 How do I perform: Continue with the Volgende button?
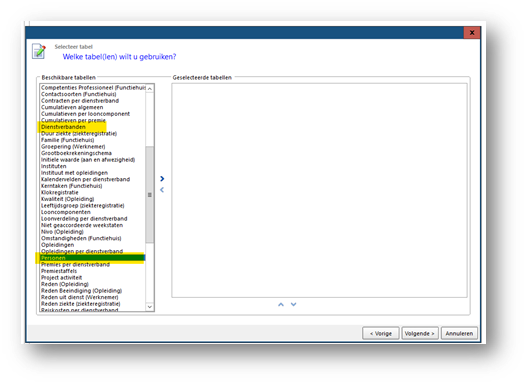tap(420, 333)
